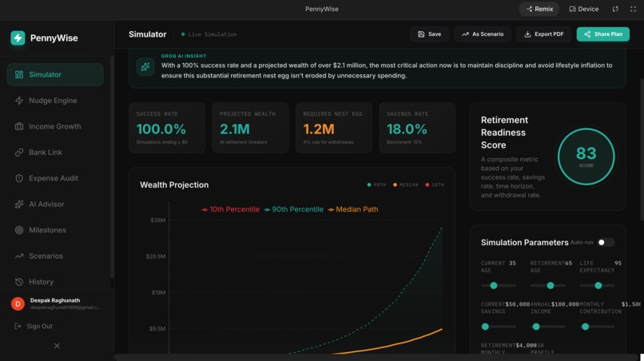This screenshot has width=644, height=361.
Task: Click the Nudge Engine bolt icon
Action: coord(19,100)
